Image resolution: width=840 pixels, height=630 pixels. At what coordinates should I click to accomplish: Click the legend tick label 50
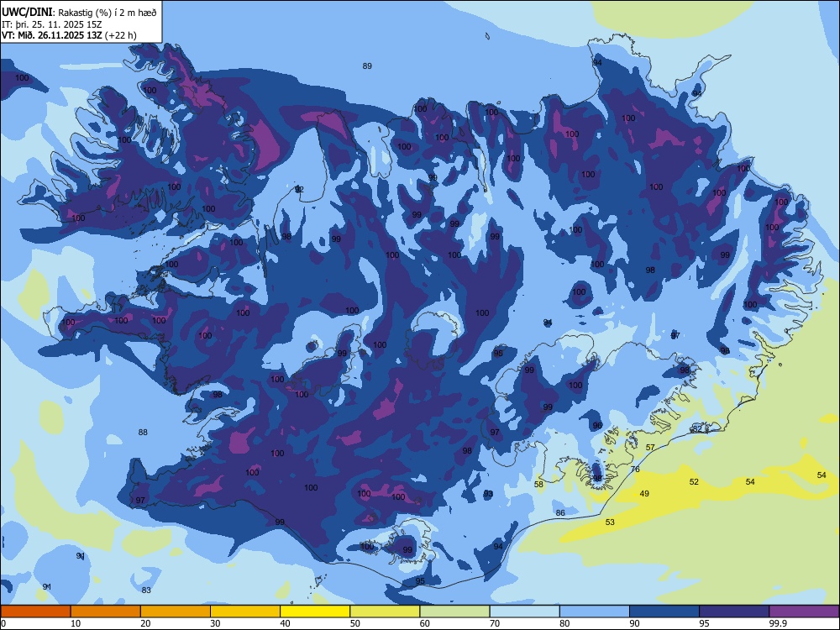point(355,623)
